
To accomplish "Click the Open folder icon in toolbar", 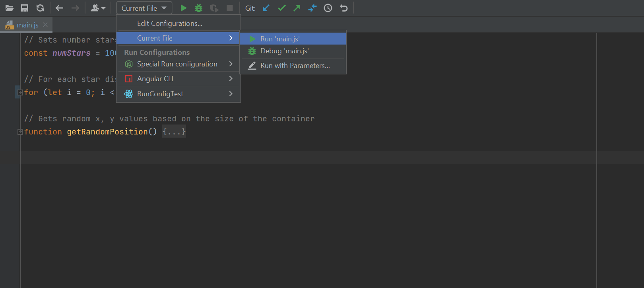I will coord(9,8).
